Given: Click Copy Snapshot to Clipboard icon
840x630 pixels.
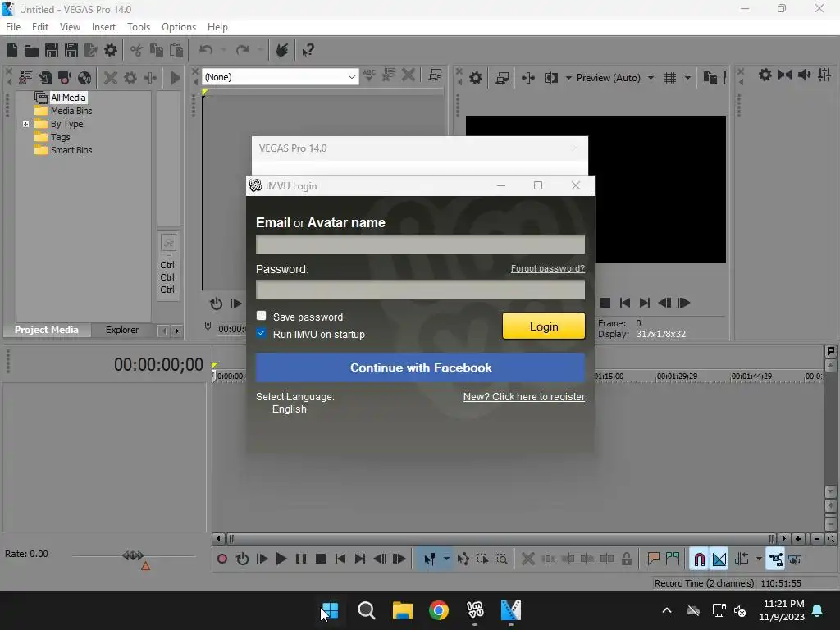Looking at the screenshot, I should (710, 78).
